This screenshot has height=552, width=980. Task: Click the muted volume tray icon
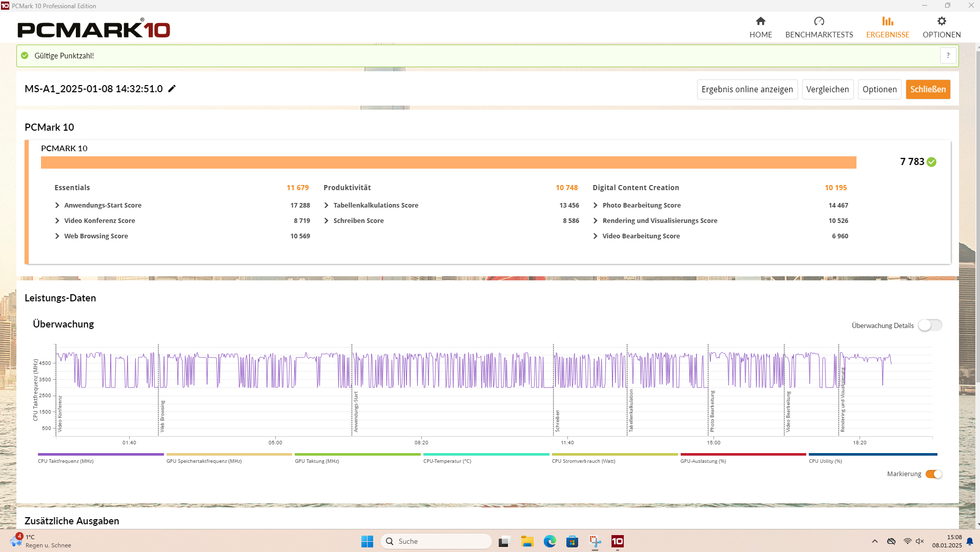(920, 541)
